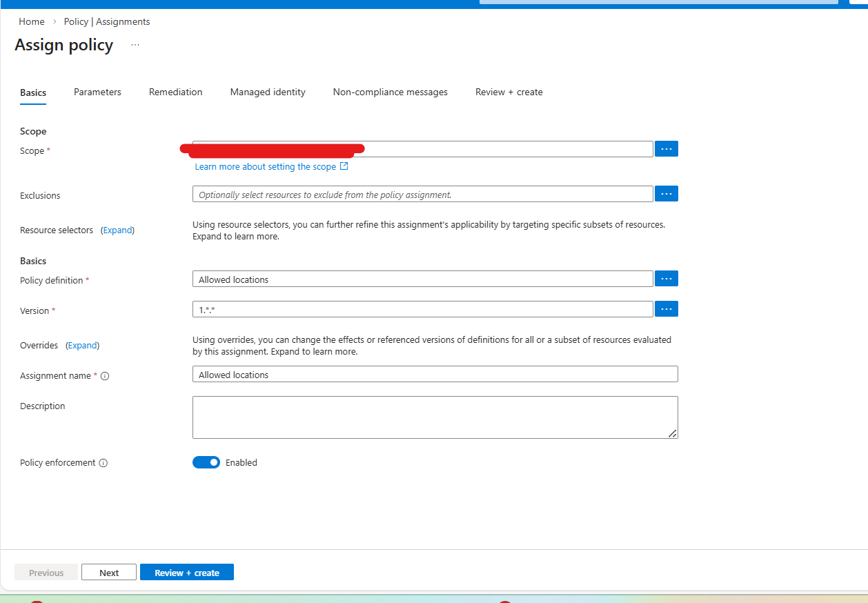Click the Policy enforcement label
The width and height of the screenshot is (868, 603).
point(58,463)
